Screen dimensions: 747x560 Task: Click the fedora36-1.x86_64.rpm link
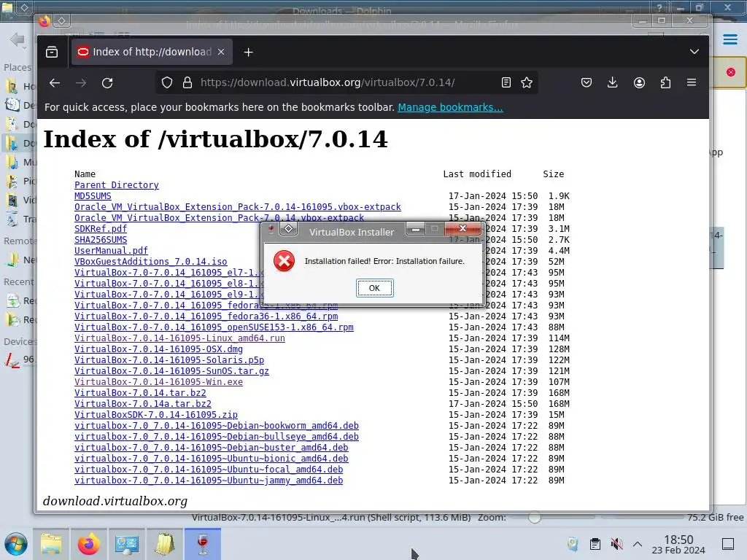click(x=206, y=316)
